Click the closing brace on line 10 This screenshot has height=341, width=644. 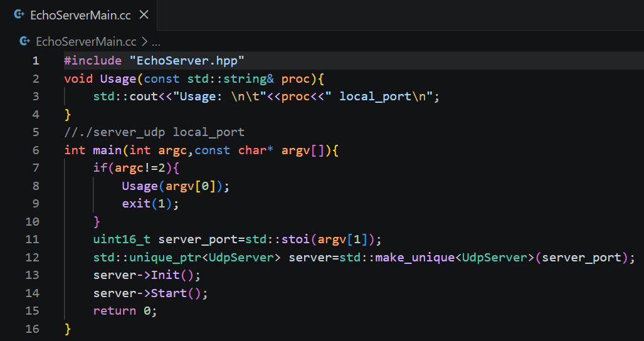(x=97, y=222)
